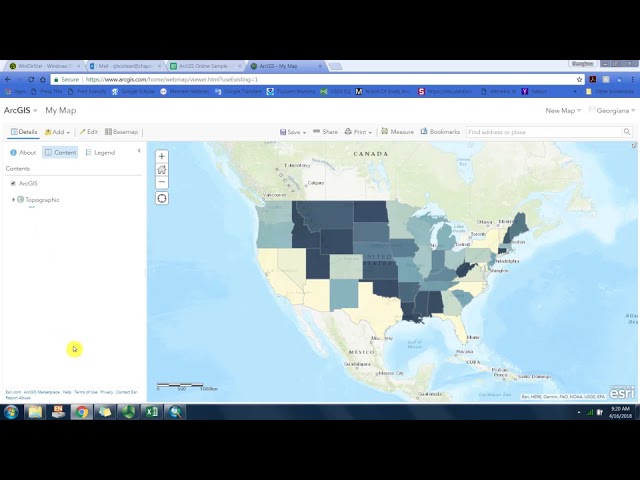Viewport: 640px width, 480px height.
Task: Switch to the Legend tab
Action: 100,152
